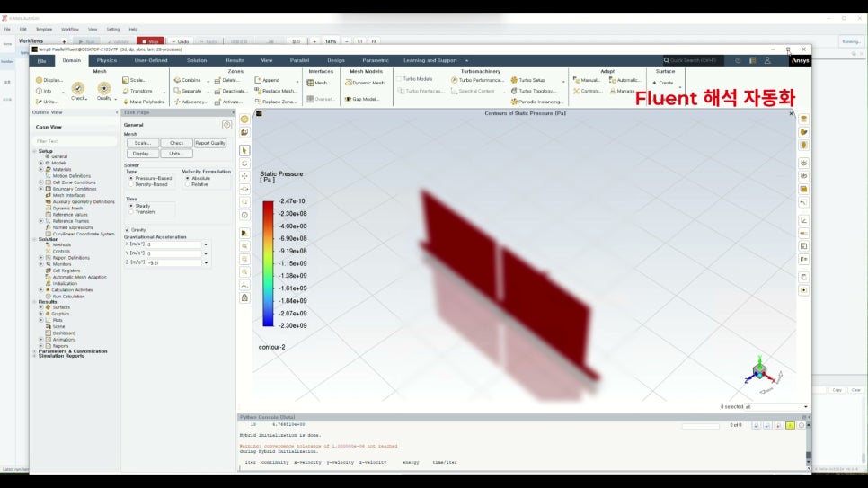This screenshot has height=488, width=868.
Task: Open Dynamic Mesh model
Action: [x=366, y=83]
